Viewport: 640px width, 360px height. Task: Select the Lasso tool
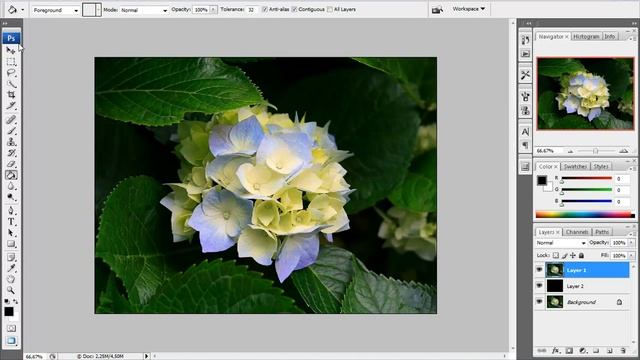(x=11, y=73)
